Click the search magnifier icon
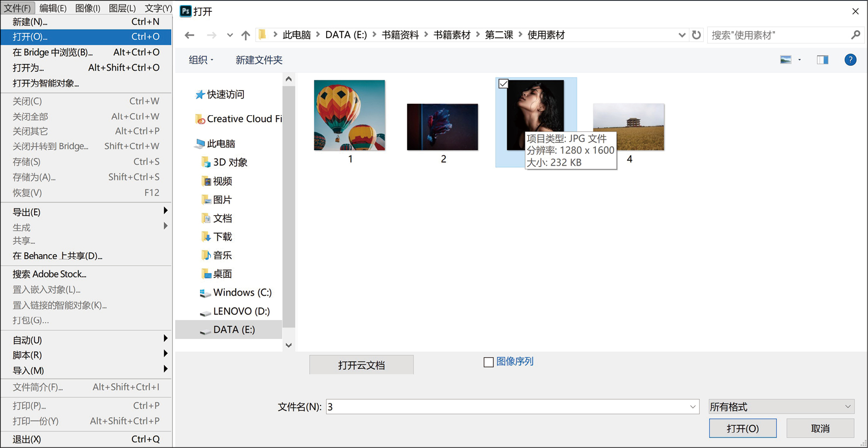 tap(856, 35)
